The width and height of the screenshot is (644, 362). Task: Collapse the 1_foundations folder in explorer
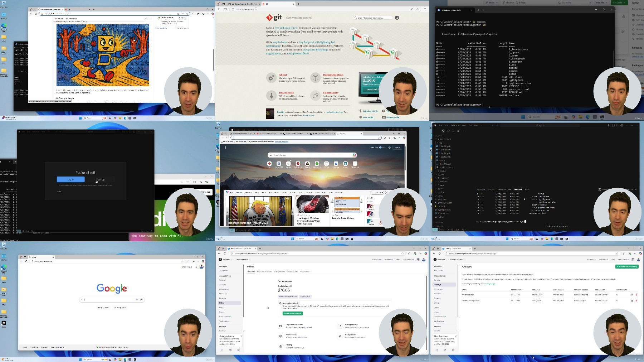tap(444, 139)
